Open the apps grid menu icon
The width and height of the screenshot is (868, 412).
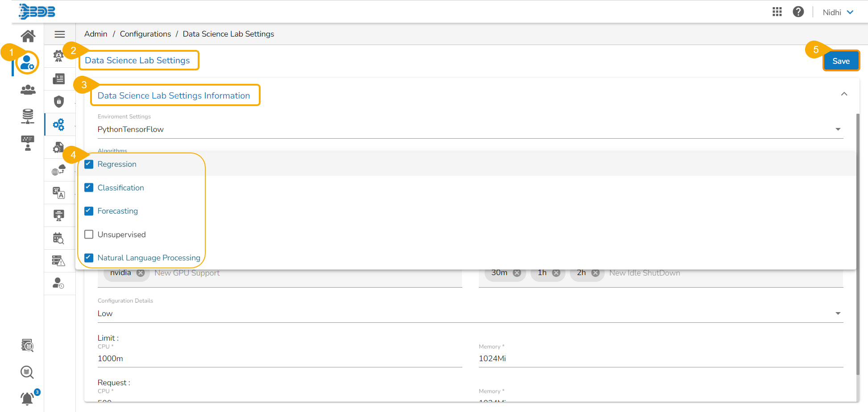coord(777,12)
